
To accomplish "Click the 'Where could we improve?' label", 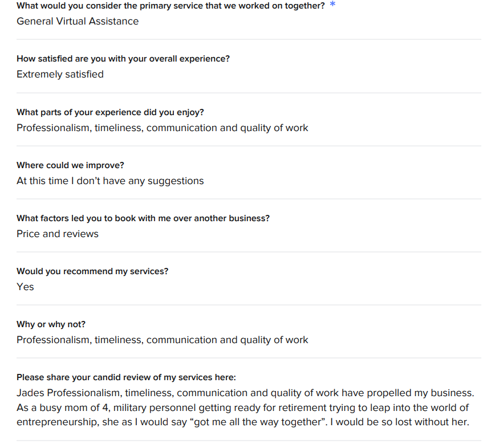I will point(70,165).
